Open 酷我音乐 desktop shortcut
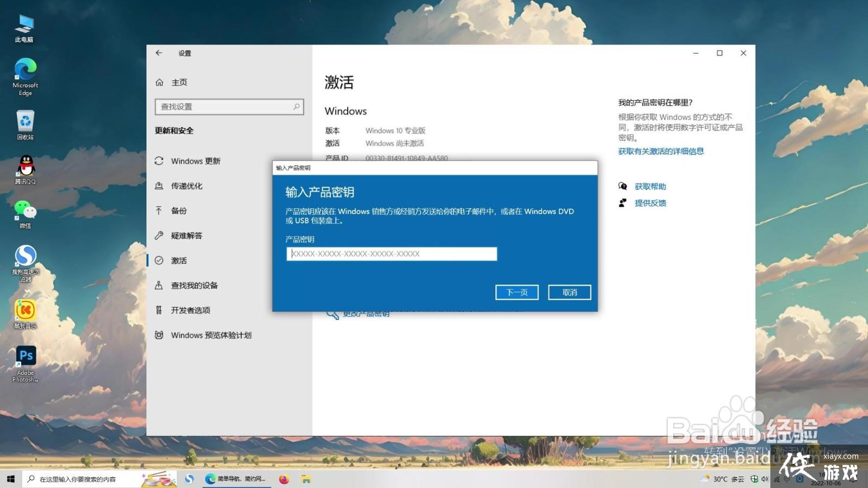This screenshot has width=868, height=488. pyautogui.click(x=25, y=314)
